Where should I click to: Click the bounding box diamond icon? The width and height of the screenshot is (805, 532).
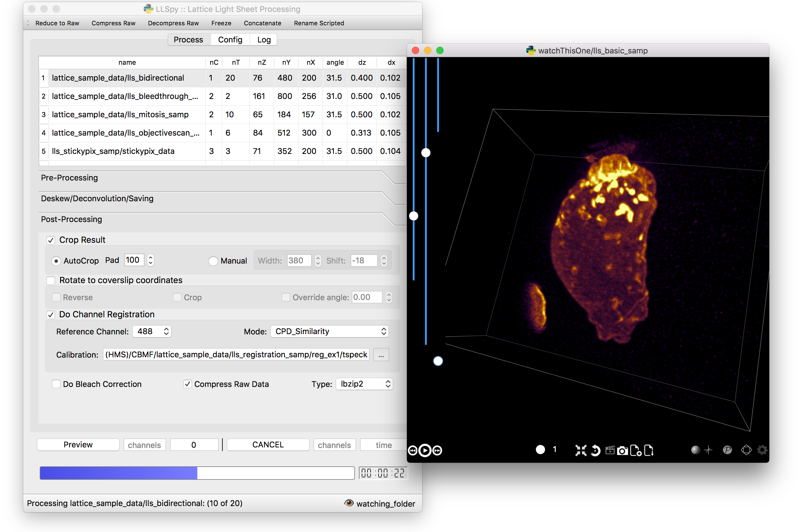click(x=746, y=450)
